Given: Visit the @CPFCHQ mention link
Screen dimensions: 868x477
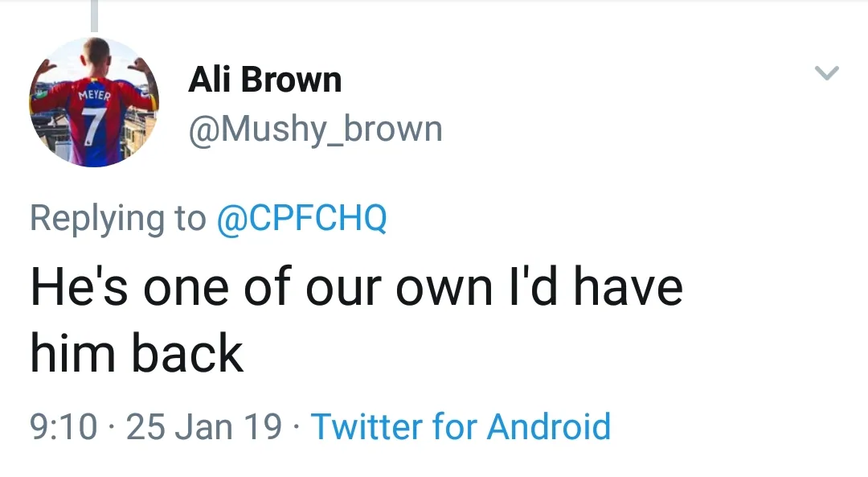Looking at the screenshot, I should [302, 219].
